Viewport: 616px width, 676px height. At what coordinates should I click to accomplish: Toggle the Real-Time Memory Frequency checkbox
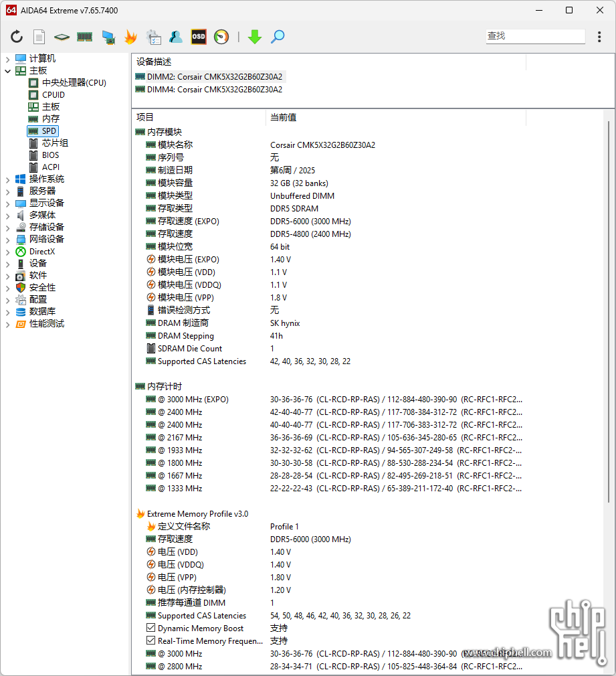click(150, 641)
